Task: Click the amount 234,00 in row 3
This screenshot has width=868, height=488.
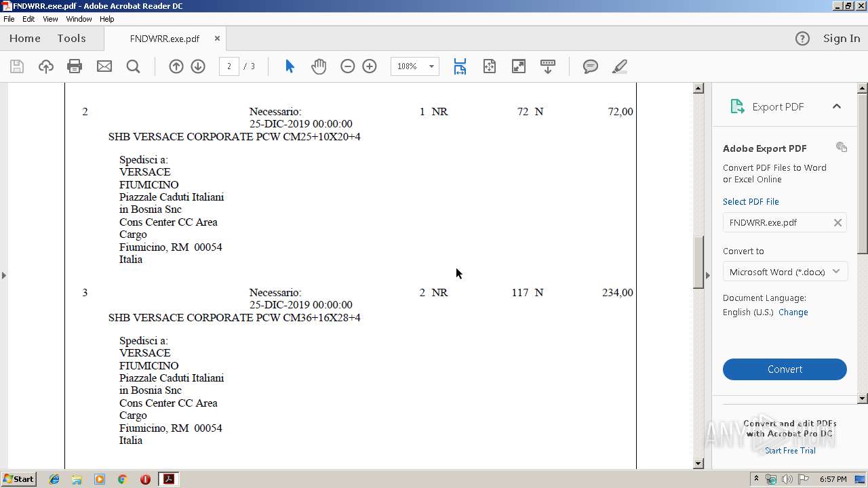Action: pyautogui.click(x=618, y=293)
